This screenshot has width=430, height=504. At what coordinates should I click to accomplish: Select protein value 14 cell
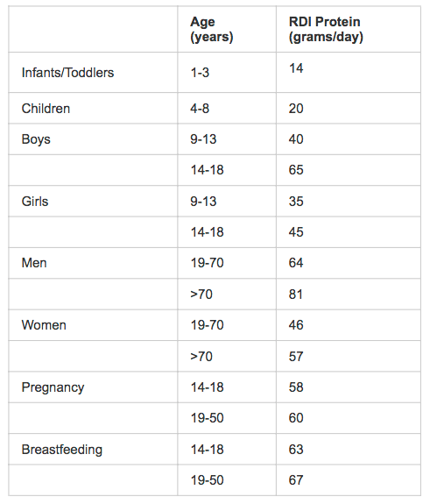coord(296,68)
